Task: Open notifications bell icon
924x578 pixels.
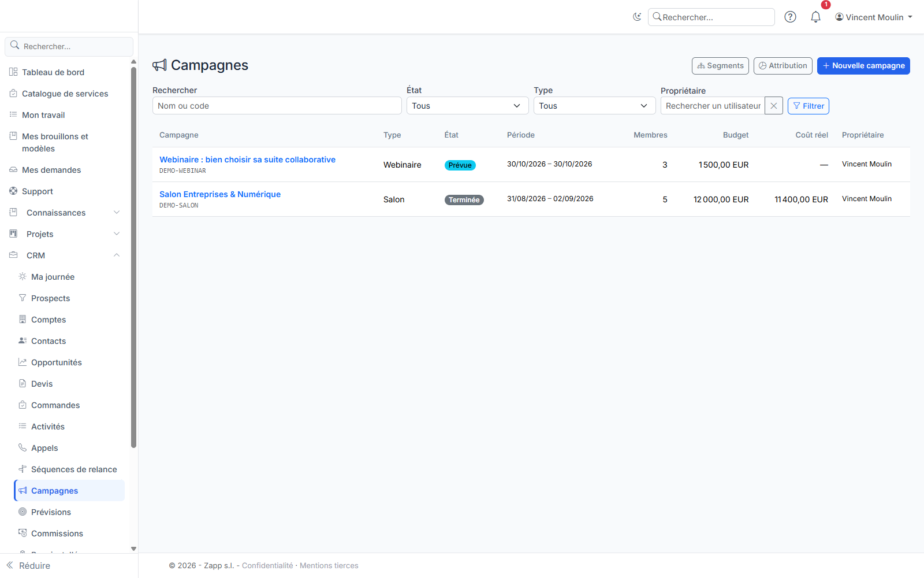Action: pos(815,17)
